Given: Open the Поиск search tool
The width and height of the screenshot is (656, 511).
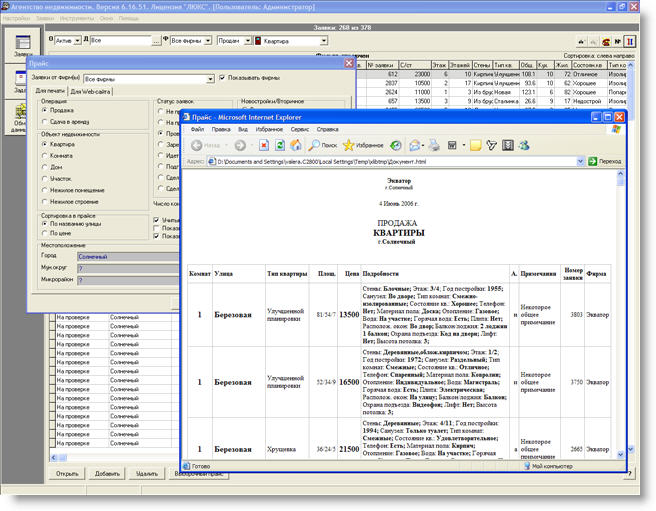Looking at the screenshot, I should pos(320,145).
